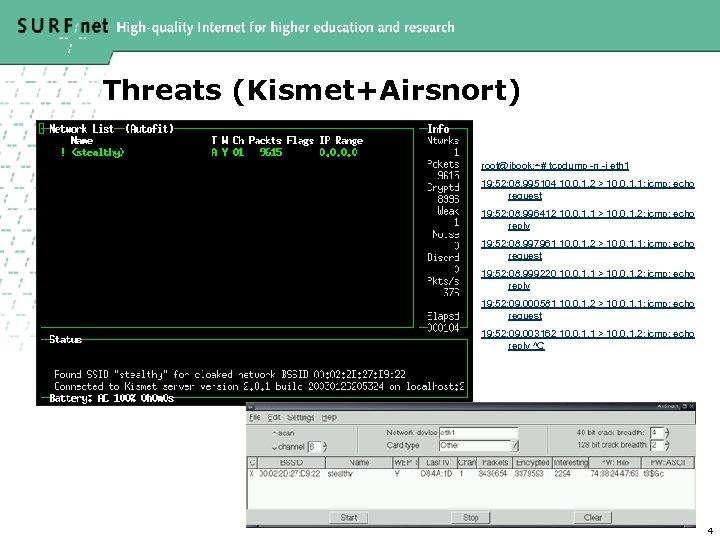Adjust 128 bit crack breadth stepper
Image resolution: width=720 pixels, height=540 pixels.
point(667,445)
